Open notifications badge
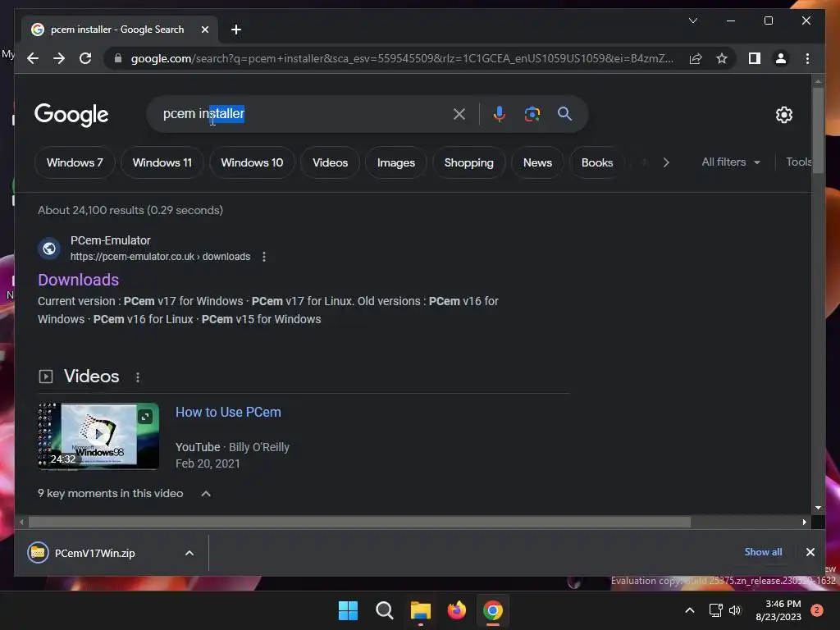The height and width of the screenshot is (630, 840). [816, 610]
